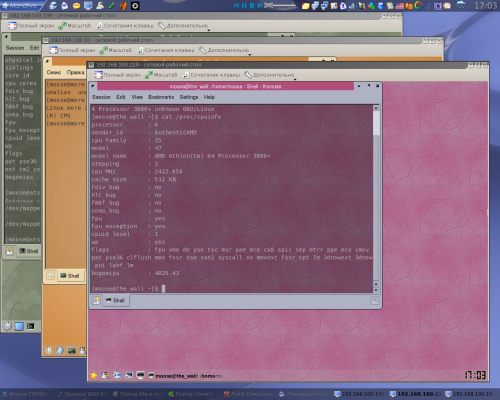Click Масштаб in the front remote window
This screenshot has height=400, width=500.
pos(161,75)
